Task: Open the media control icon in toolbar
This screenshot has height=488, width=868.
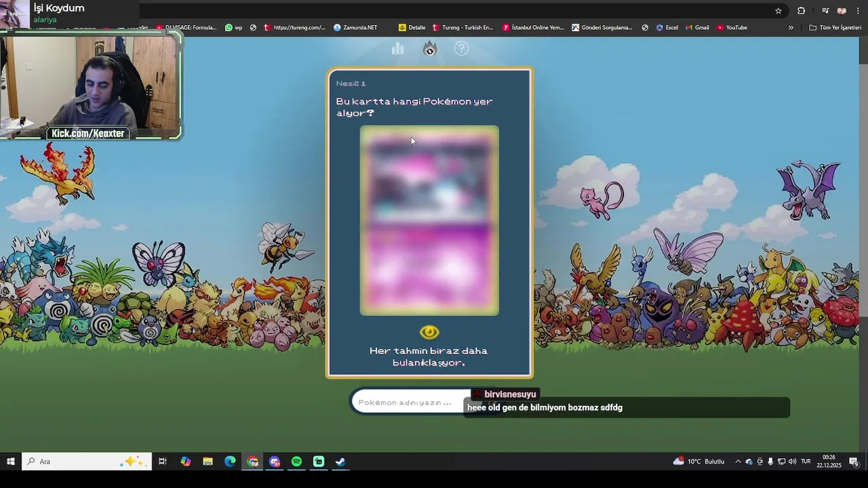Action: tap(825, 10)
